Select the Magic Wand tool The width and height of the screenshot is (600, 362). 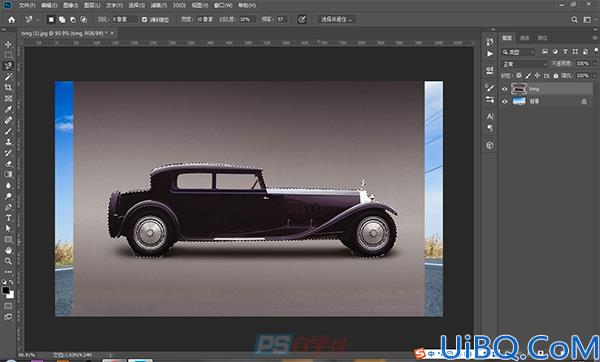8,77
